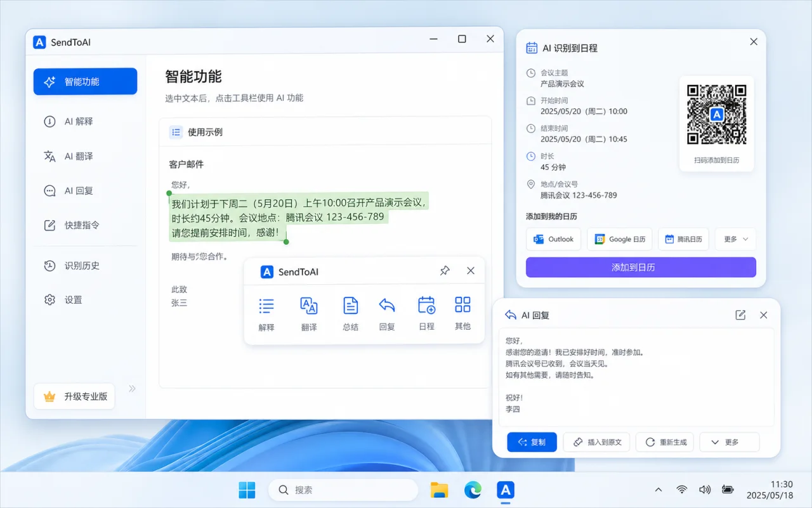Open File Explorer from the taskbar
812x508 pixels.
(439, 490)
